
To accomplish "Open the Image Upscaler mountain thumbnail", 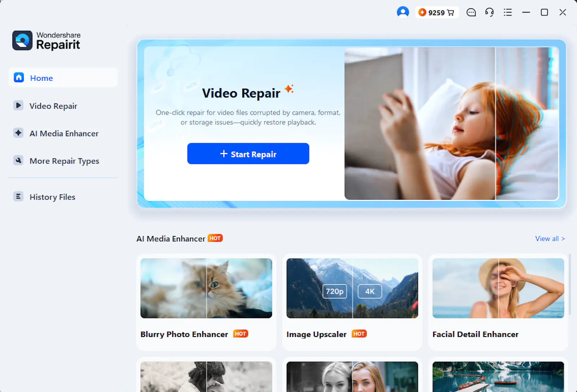I will click(352, 288).
